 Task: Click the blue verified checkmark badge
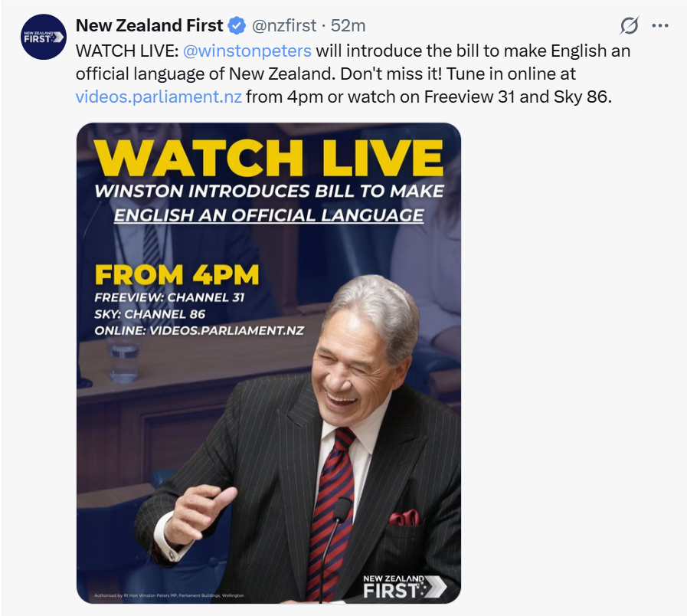237,26
